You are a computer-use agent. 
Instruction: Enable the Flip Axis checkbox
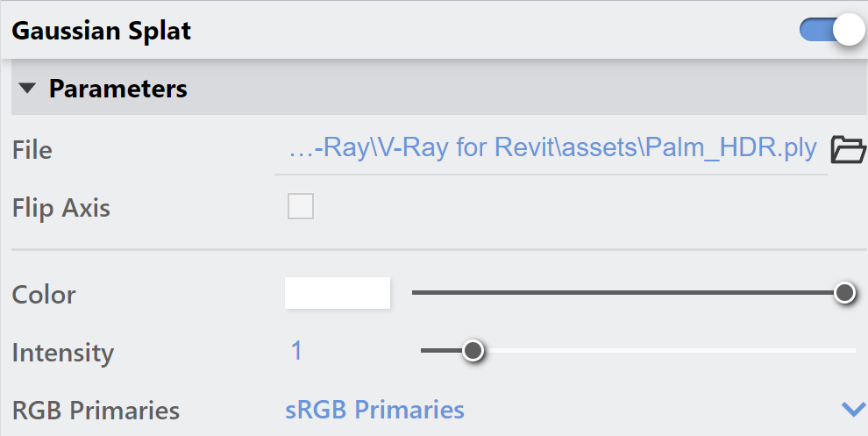301,206
